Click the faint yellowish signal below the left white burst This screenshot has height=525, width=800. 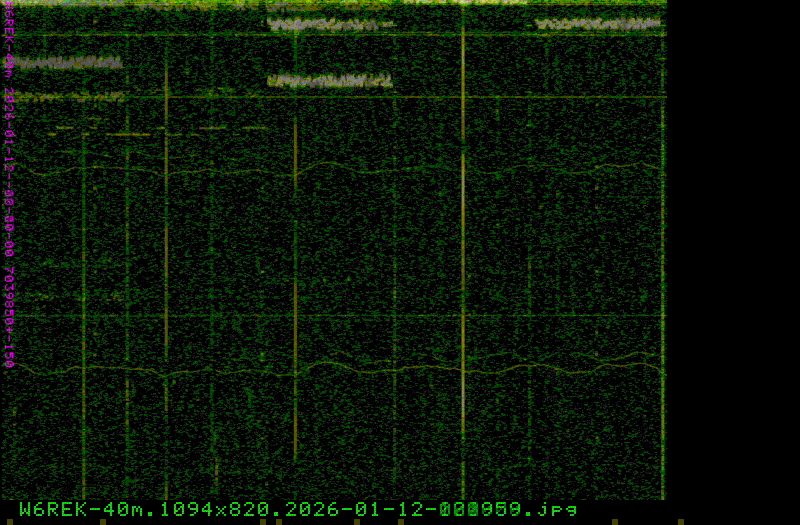(66, 97)
